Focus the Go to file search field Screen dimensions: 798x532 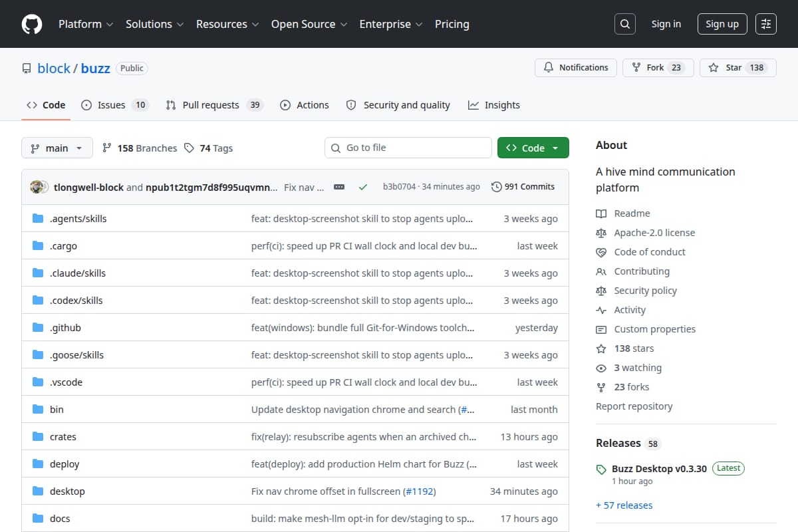[x=408, y=148]
